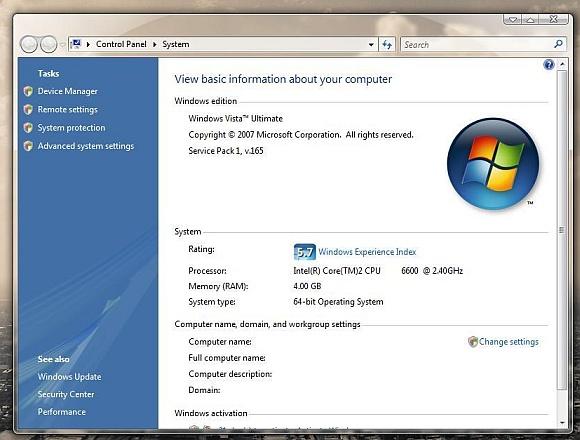Click the '4.00 GB' memory value
The height and width of the screenshot is (440, 580).
point(307,286)
